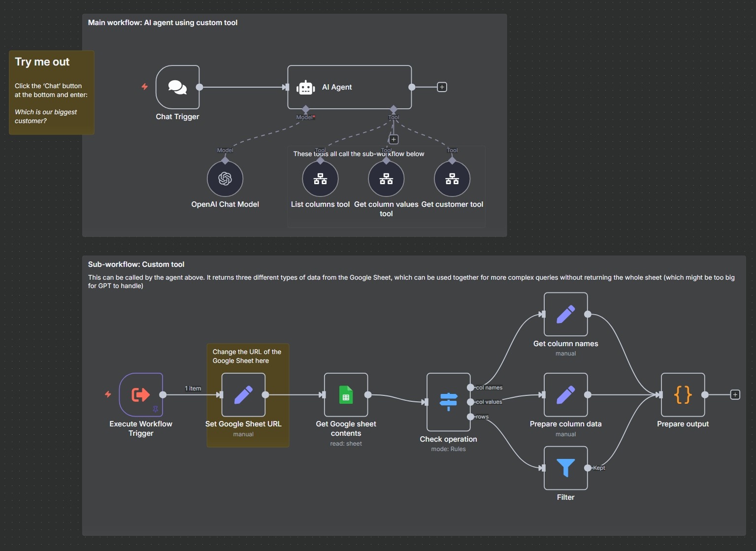Screen dimensions: 756x551
Task: Select the Chat Trigger node
Action: 177,87
